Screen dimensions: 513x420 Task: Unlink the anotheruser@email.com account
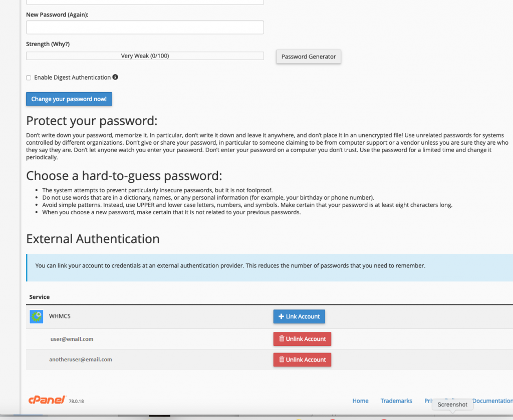(302, 359)
